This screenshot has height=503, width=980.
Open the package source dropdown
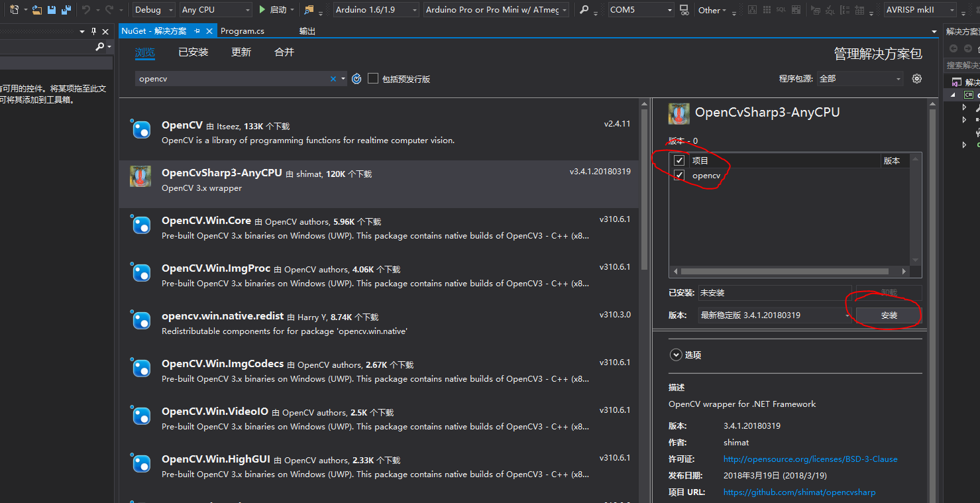pos(860,79)
